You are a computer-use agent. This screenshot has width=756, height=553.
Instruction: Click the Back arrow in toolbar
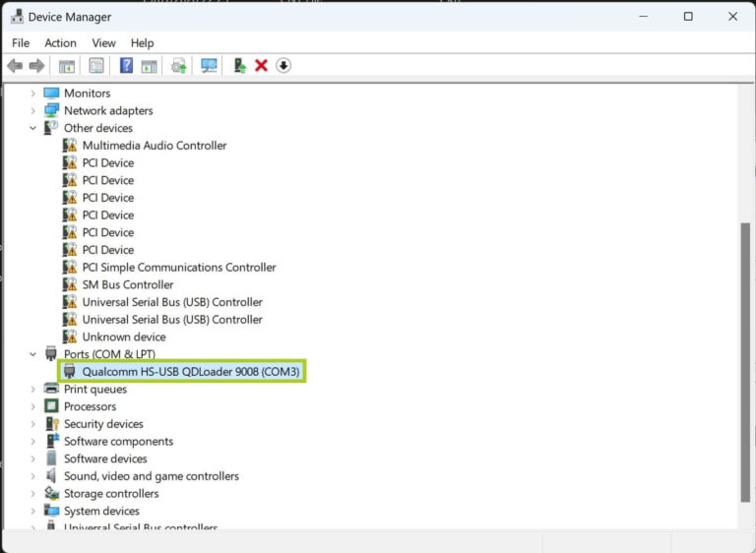click(x=15, y=66)
